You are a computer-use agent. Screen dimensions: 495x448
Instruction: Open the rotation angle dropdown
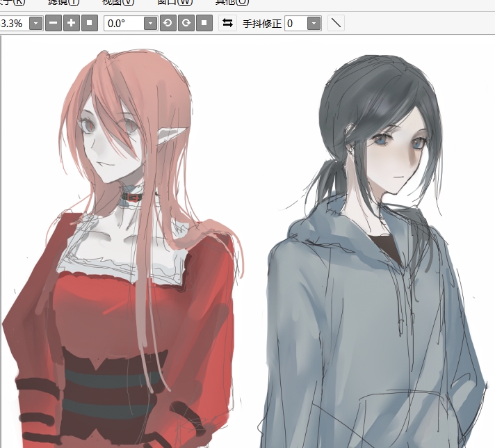coord(150,24)
